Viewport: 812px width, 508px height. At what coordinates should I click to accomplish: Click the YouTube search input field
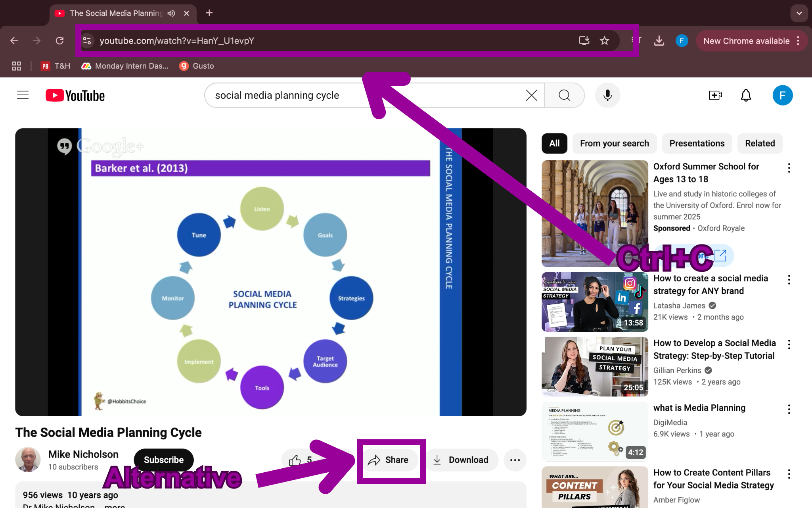[x=365, y=95]
